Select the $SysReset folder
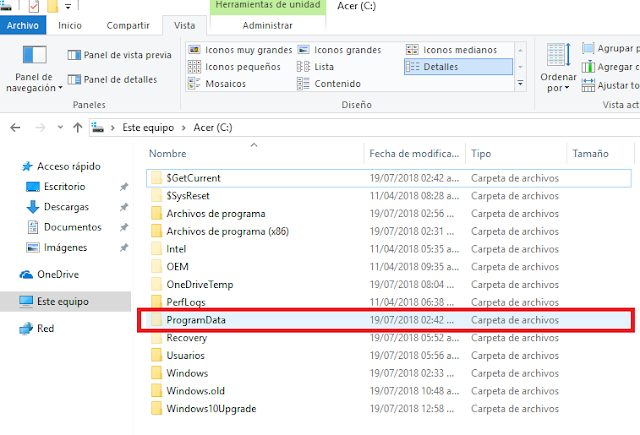The height and width of the screenshot is (435, 640). point(389,196)
